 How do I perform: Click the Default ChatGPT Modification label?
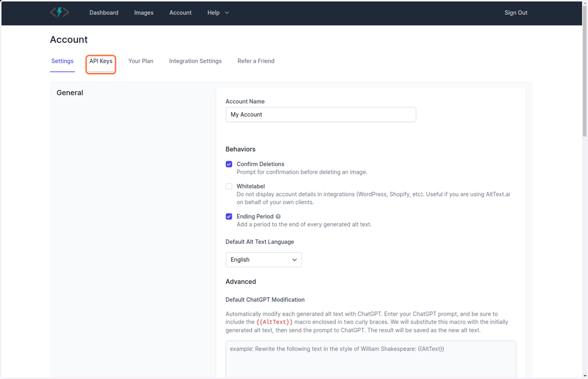click(x=265, y=300)
